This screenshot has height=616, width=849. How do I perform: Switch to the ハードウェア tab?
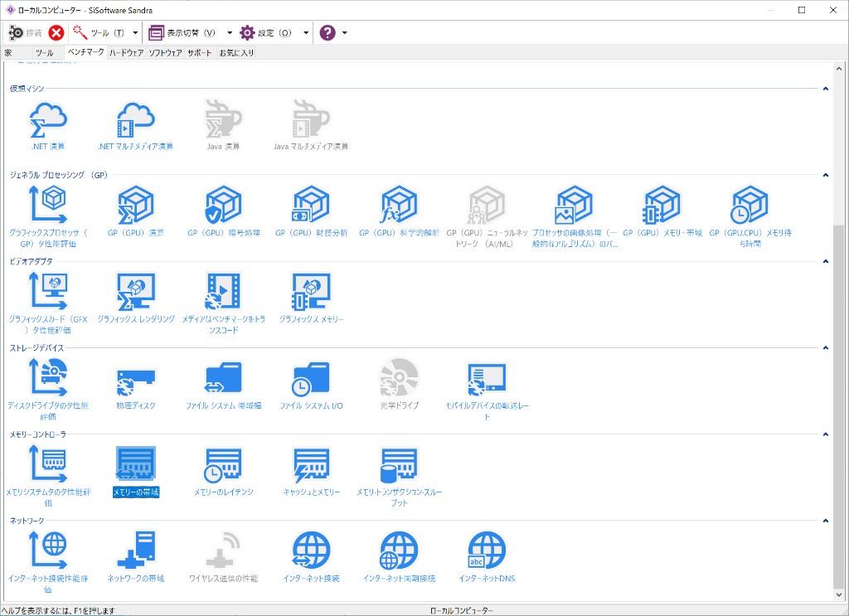click(126, 53)
